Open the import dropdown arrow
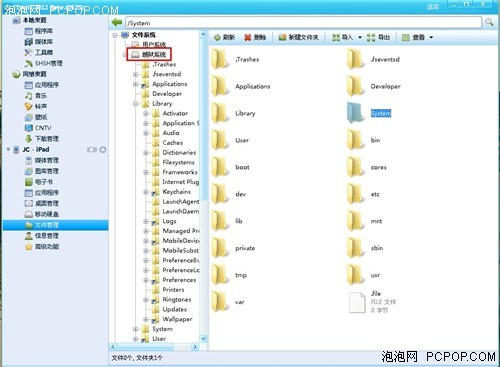 (360, 37)
